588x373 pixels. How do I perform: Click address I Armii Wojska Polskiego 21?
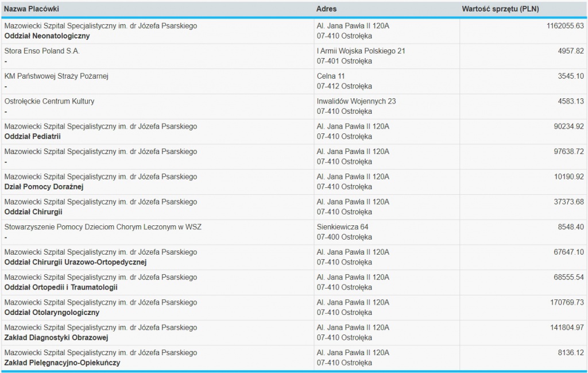point(361,51)
